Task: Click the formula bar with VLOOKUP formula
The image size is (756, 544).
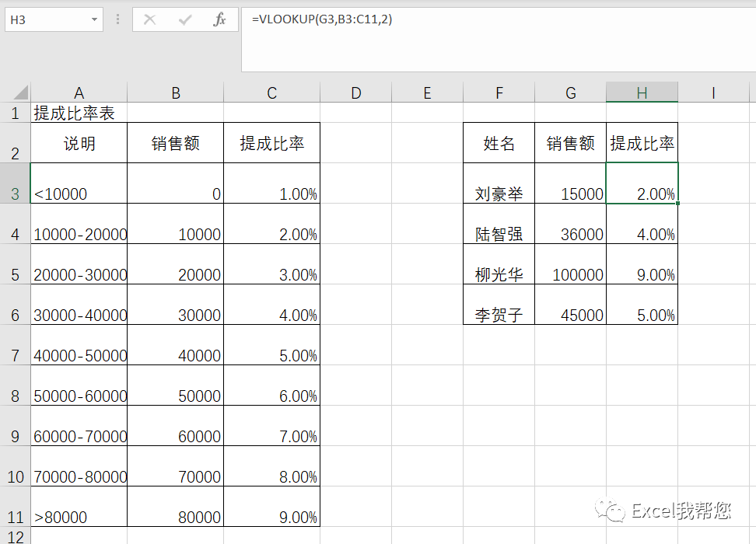Action: tap(499, 40)
